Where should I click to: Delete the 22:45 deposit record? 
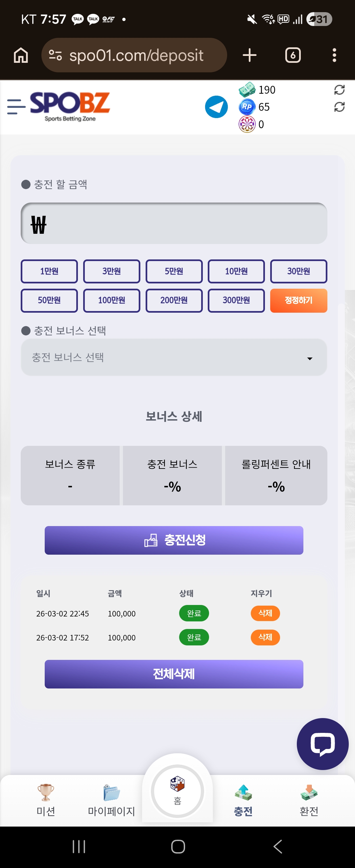pyautogui.click(x=265, y=613)
